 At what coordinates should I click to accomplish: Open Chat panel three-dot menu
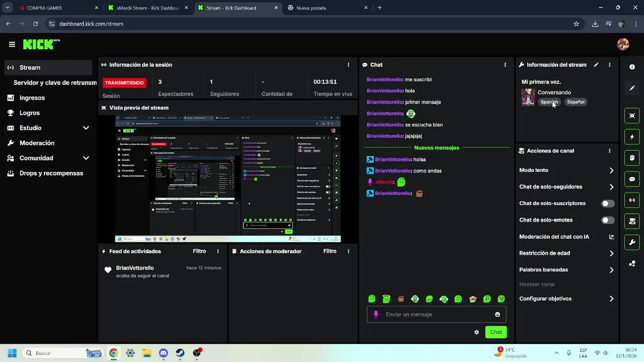[x=505, y=65]
